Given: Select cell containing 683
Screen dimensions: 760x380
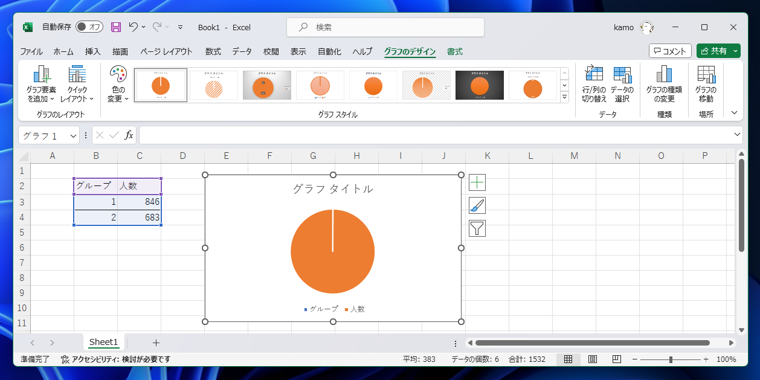Looking at the screenshot, I should (x=139, y=218).
